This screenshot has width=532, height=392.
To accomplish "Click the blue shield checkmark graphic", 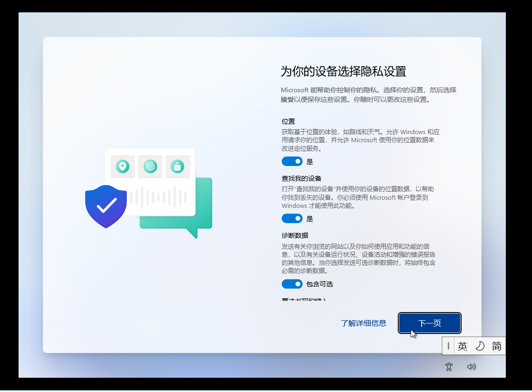I will click(x=106, y=206).
